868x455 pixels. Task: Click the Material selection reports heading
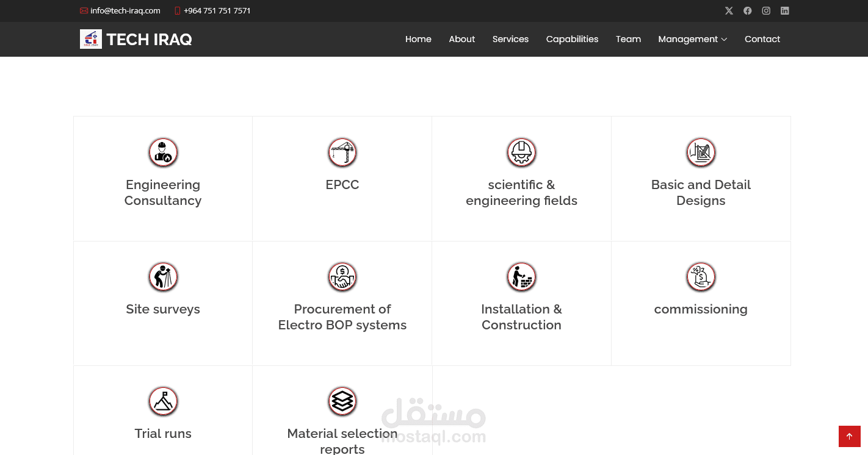click(342, 441)
